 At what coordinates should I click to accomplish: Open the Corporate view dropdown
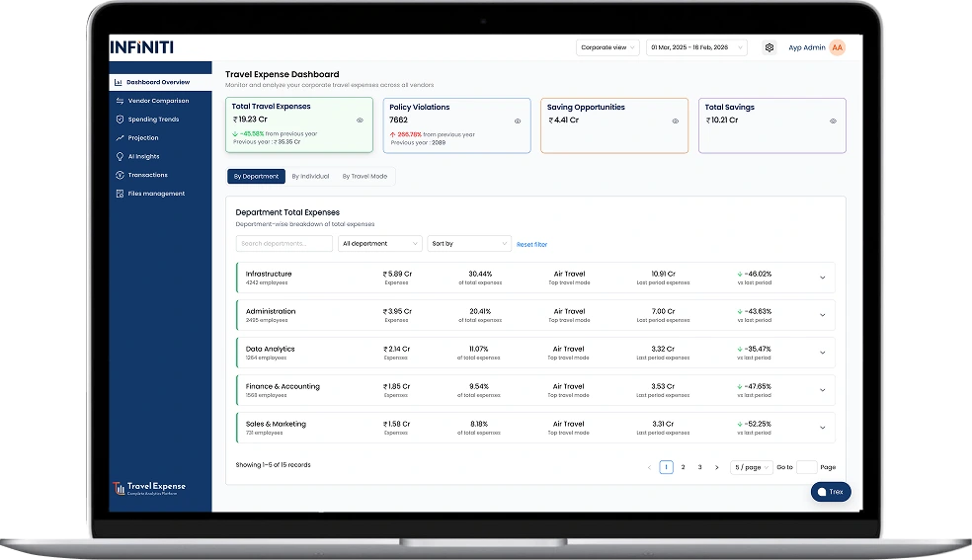[x=607, y=47]
